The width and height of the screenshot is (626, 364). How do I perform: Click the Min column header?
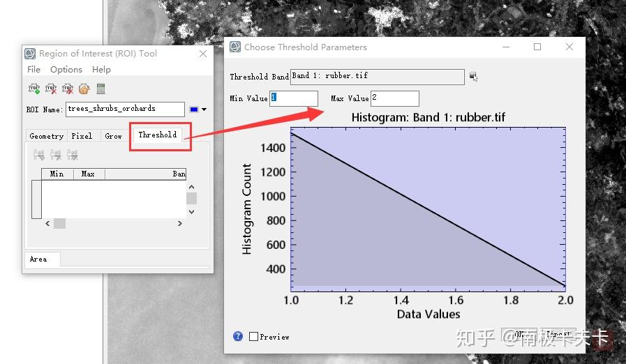point(57,174)
